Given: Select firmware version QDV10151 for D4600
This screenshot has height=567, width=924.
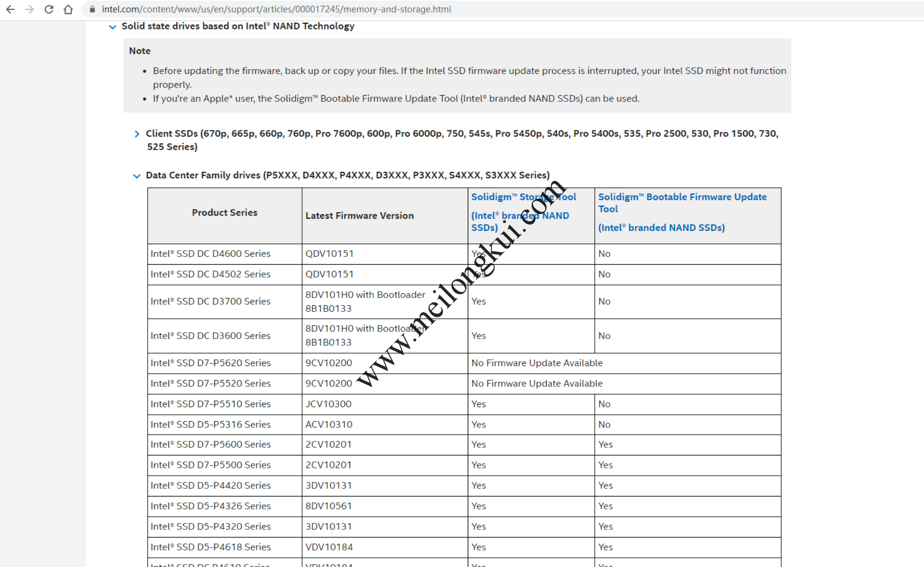Looking at the screenshot, I should [329, 254].
